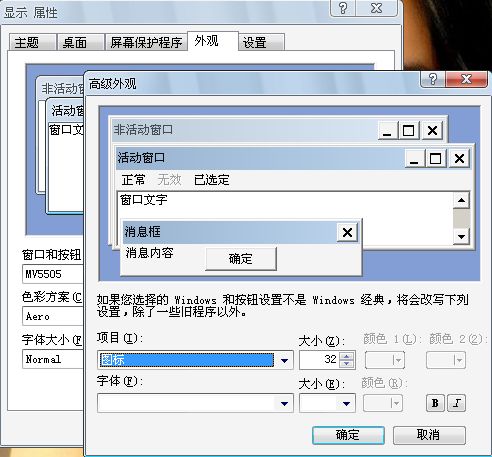492x457 pixels.
Task: Click the preview 确定 button in 消息框
Action: (x=241, y=259)
